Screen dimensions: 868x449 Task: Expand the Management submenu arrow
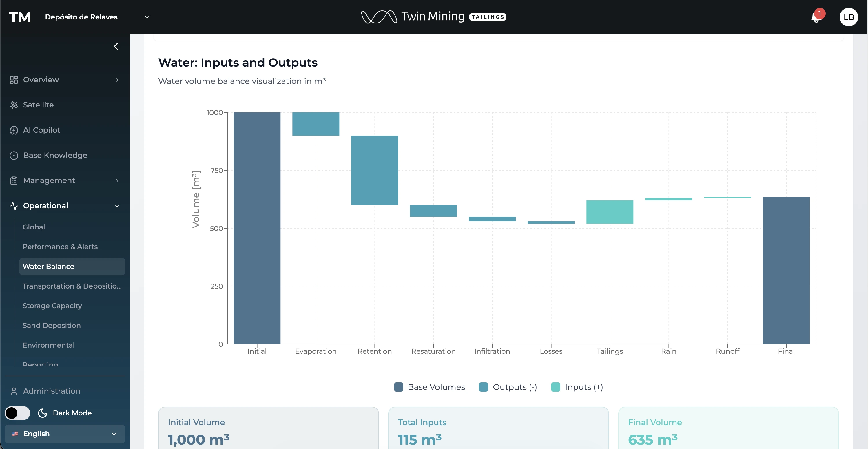tap(117, 181)
